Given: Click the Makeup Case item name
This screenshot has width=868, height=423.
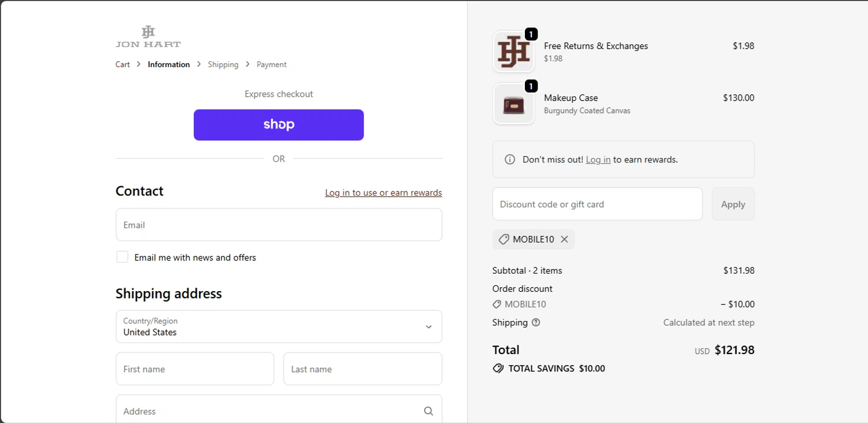Looking at the screenshot, I should [x=571, y=98].
